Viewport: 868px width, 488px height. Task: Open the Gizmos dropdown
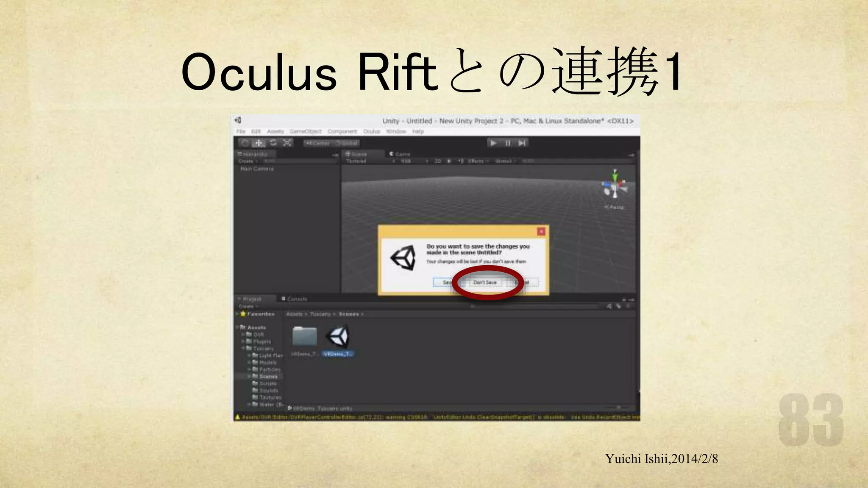506,161
